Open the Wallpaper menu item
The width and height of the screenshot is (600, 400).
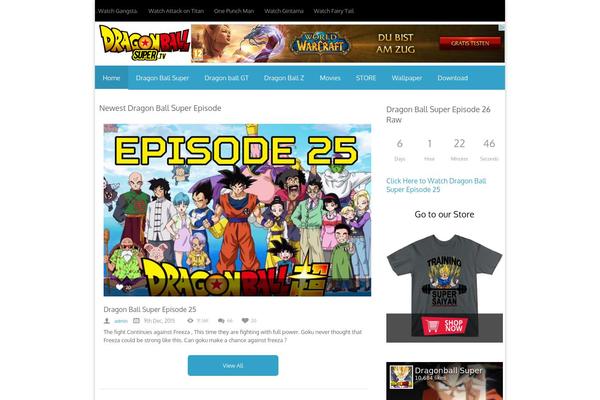[x=407, y=78]
